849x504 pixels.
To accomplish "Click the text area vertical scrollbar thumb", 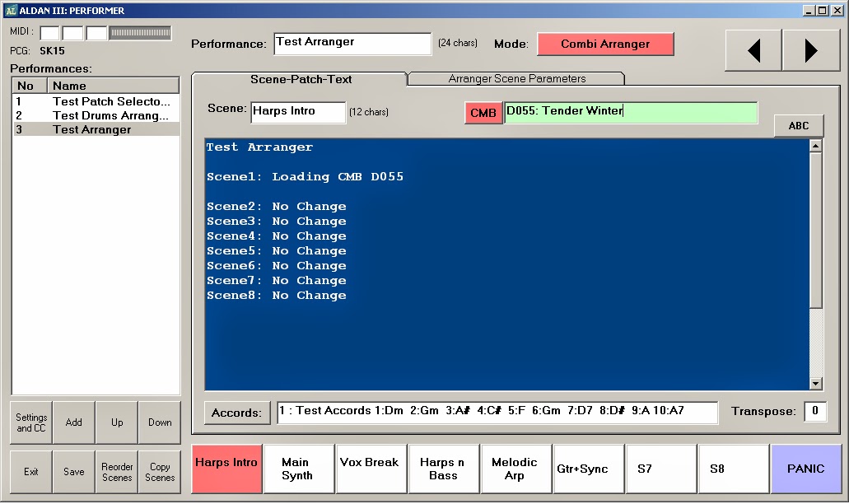I will [815, 231].
